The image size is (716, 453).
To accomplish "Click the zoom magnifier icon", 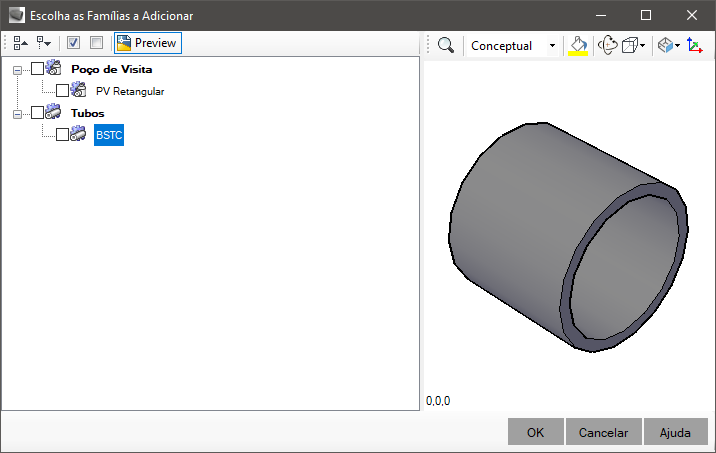I will [446, 45].
